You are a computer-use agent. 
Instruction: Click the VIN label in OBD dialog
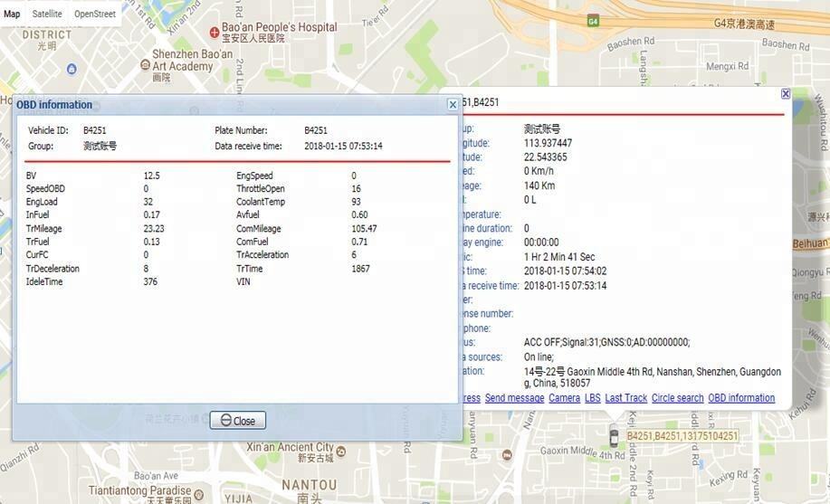[243, 281]
